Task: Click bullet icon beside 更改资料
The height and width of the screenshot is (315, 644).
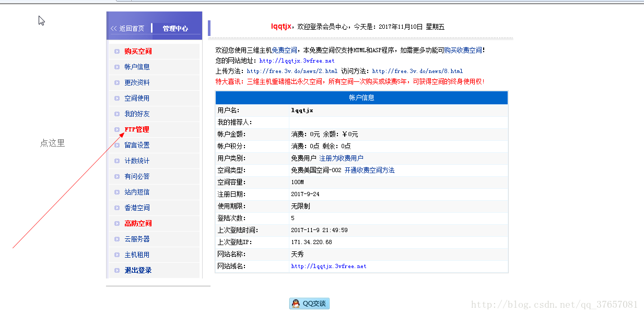Action: click(117, 82)
